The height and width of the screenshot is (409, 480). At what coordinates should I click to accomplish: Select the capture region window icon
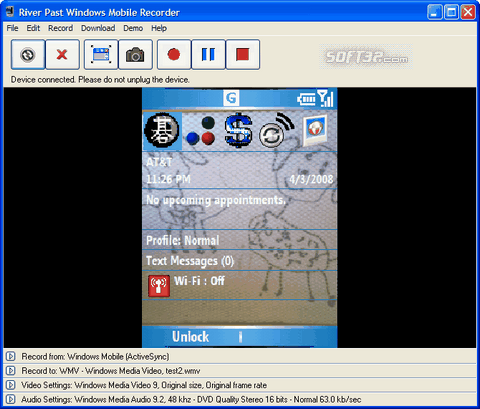click(x=101, y=54)
